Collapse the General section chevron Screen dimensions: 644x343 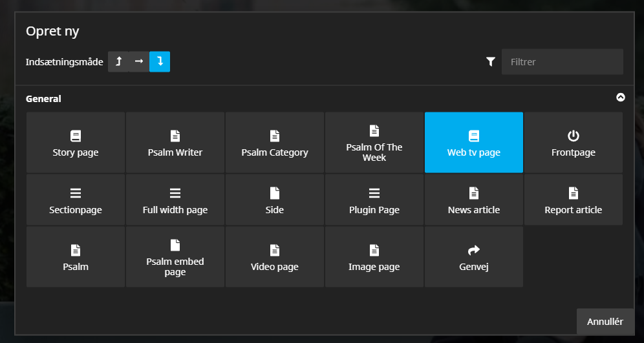tap(621, 98)
